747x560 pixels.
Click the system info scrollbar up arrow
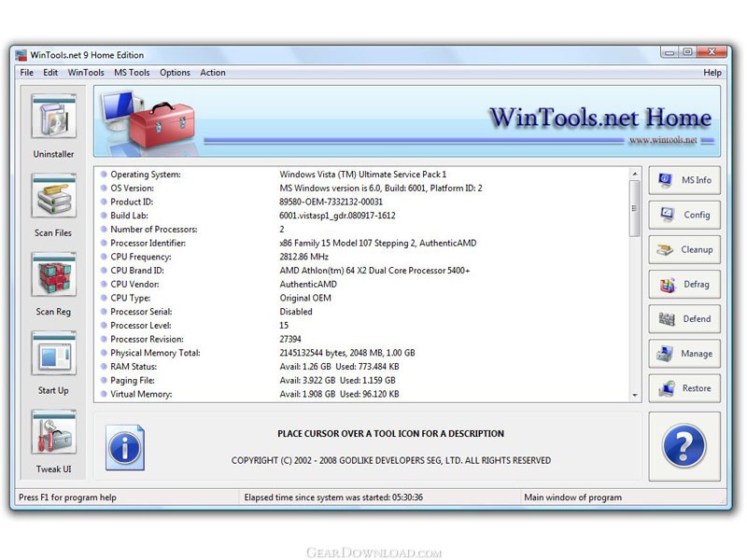tap(635, 174)
